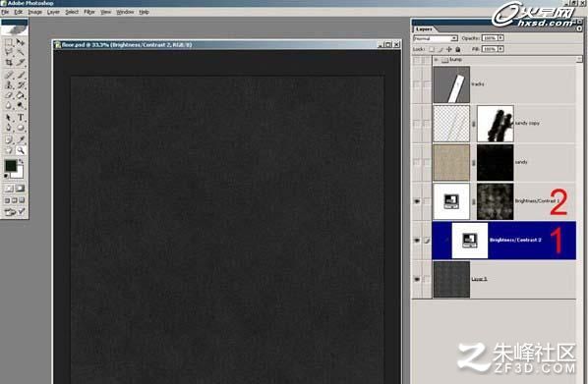Toggle visibility of Brightness/Contrast 2 layer
Image resolution: width=588 pixels, height=384 pixels.
pos(417,241)
